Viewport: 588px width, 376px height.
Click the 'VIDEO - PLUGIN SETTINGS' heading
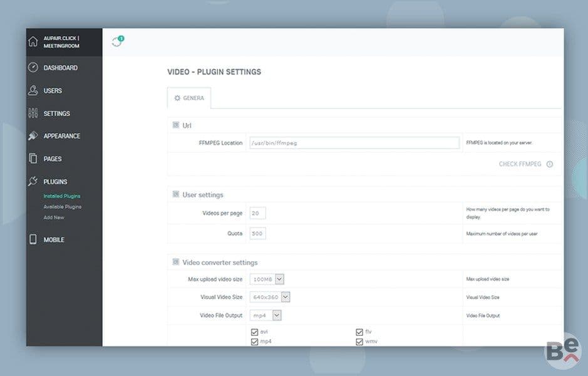click(214, 71)
